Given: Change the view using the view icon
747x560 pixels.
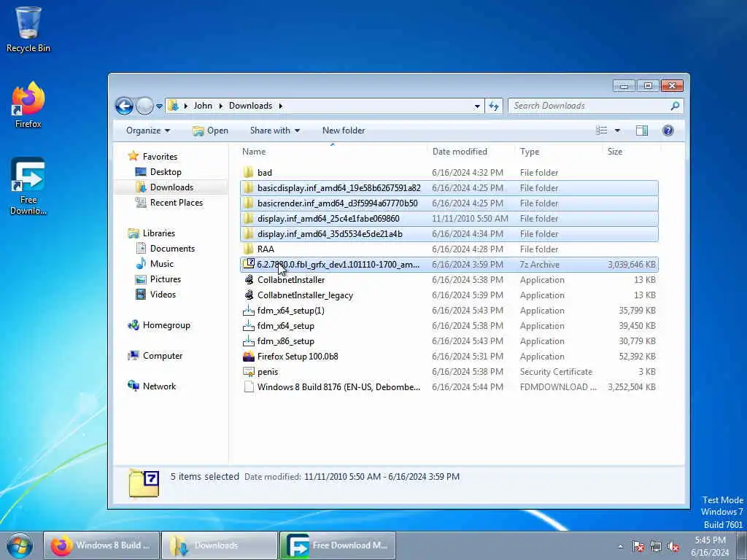Looking at the screenshot, I should click(x=602, y=131).
